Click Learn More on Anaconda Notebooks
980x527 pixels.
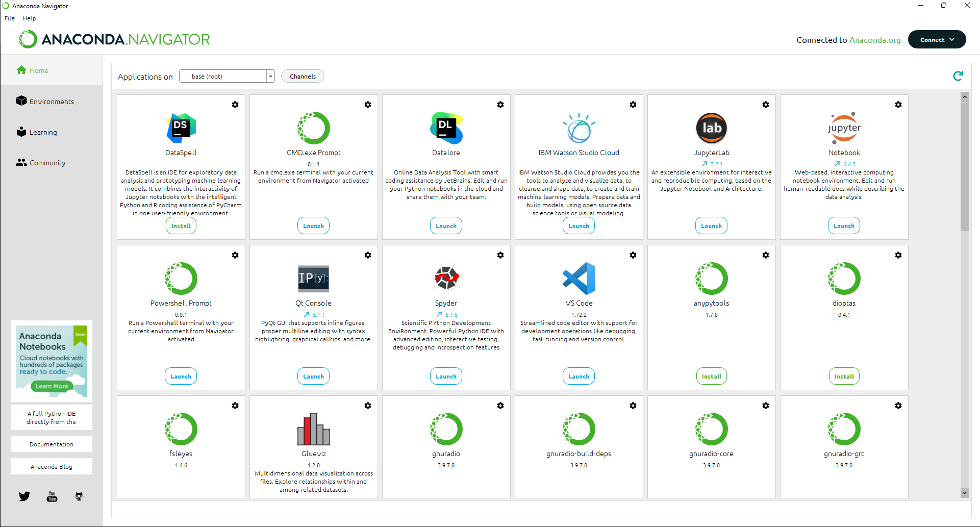click(52, 386)
